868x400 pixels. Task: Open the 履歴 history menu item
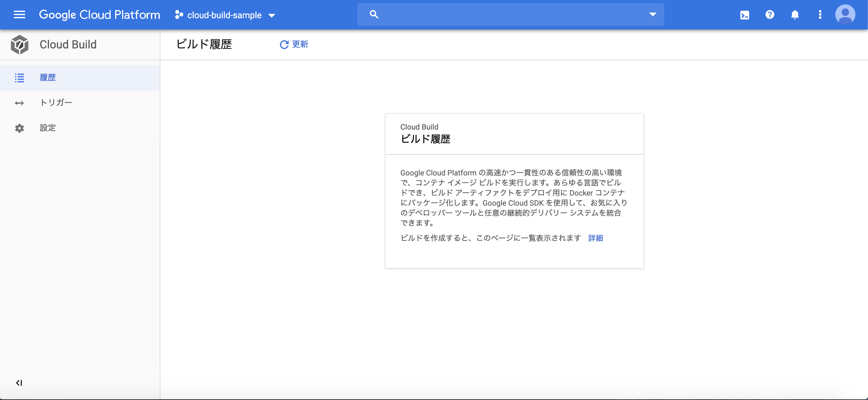pyautogui.click(x=80, y=78)
